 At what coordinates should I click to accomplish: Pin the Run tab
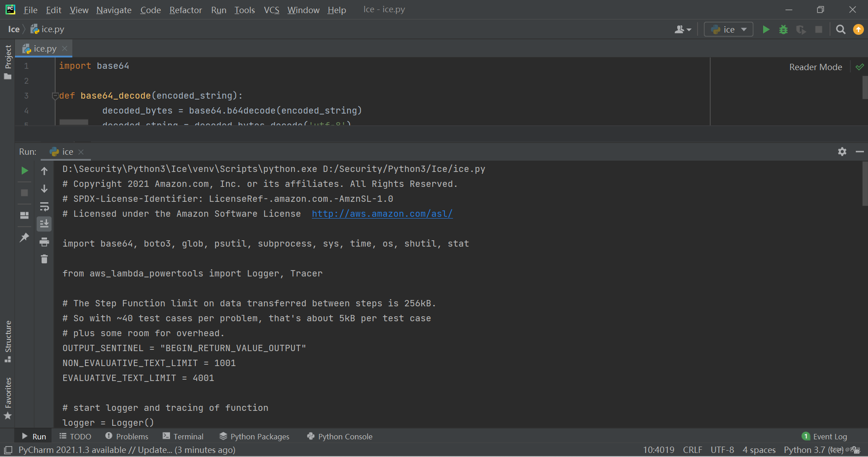pos(24,237)
